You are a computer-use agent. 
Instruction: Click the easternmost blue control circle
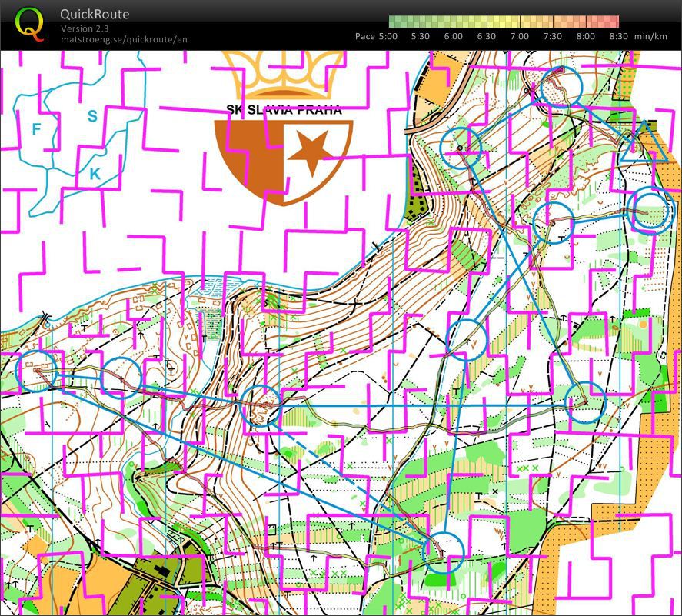click(x=650, y=211)
